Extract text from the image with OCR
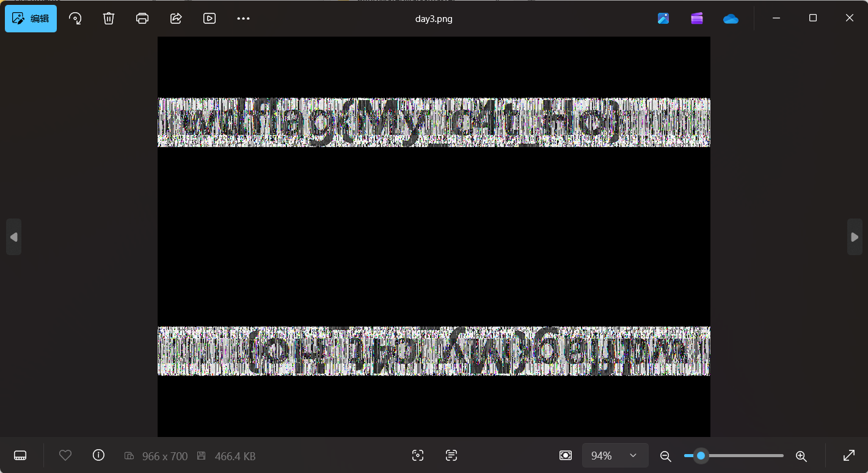 tap(451, 455)
